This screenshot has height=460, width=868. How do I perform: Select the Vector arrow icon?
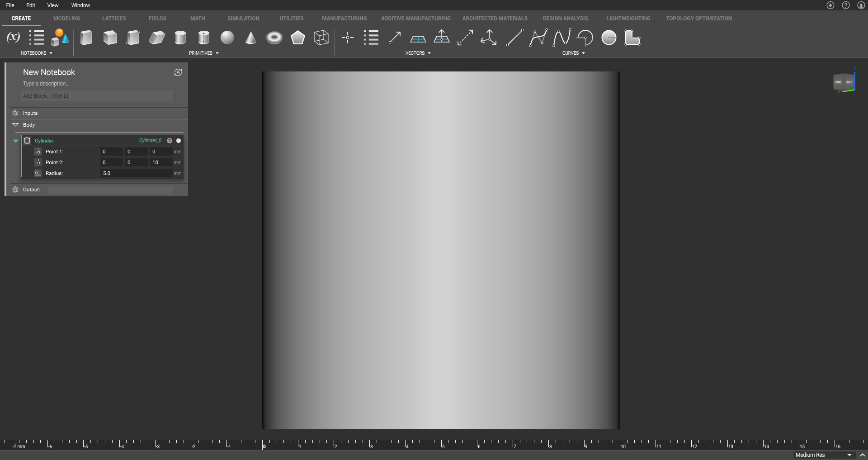(x=395, y=38)
